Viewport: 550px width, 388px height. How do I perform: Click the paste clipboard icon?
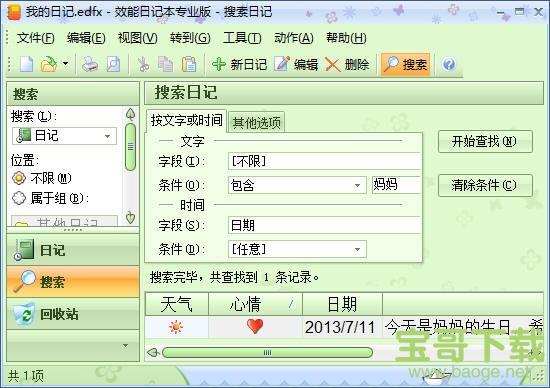point(189,65)
